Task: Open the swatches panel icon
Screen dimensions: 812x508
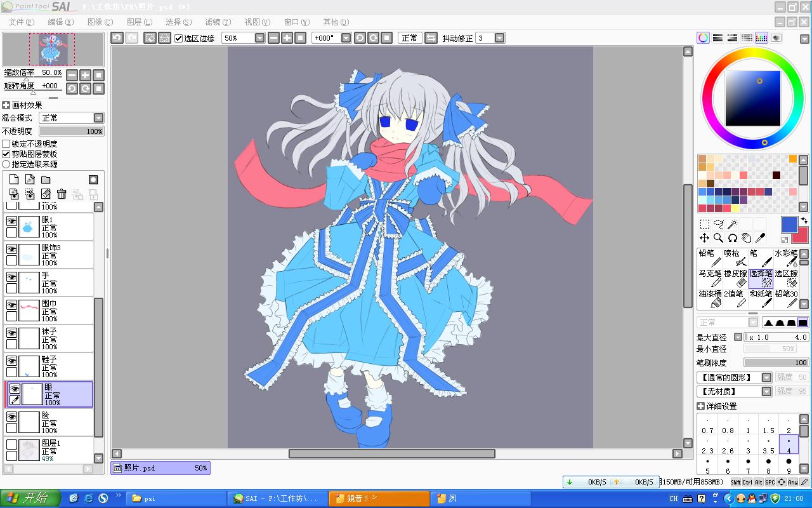Action: click(x=761, y=38)
